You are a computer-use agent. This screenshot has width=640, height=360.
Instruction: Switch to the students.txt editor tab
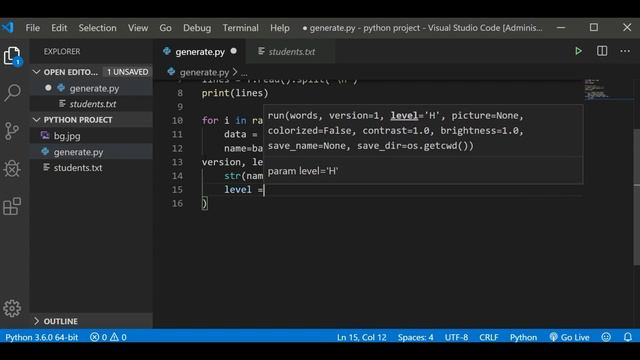coord(291,51)
